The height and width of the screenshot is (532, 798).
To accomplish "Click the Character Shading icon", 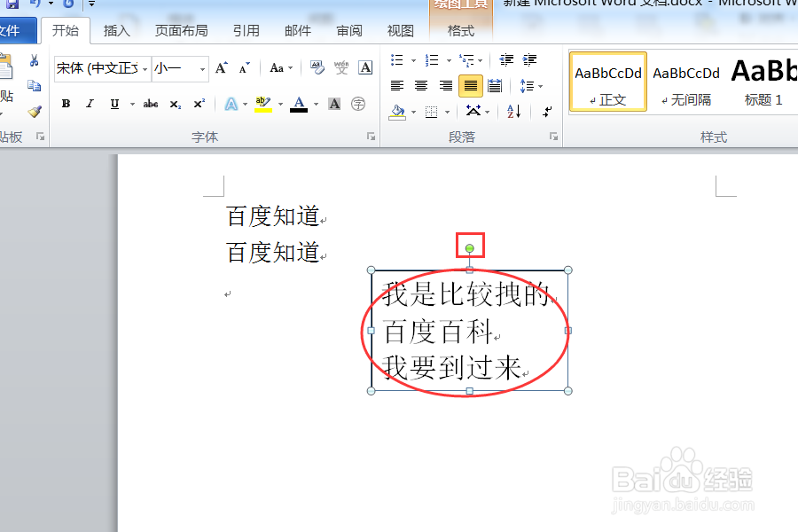I will [x=334, y=104].
